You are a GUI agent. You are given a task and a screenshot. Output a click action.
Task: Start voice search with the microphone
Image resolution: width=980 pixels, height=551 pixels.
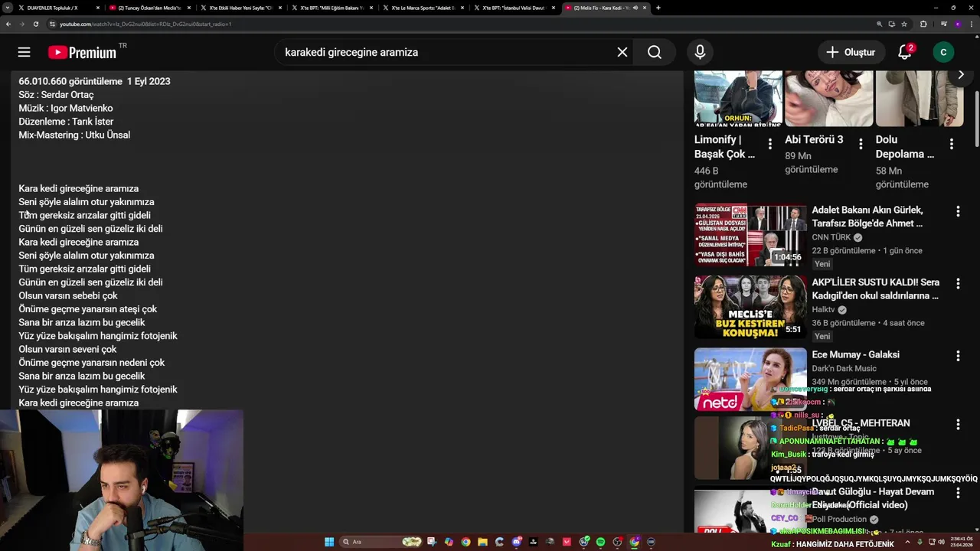point(700,52)
